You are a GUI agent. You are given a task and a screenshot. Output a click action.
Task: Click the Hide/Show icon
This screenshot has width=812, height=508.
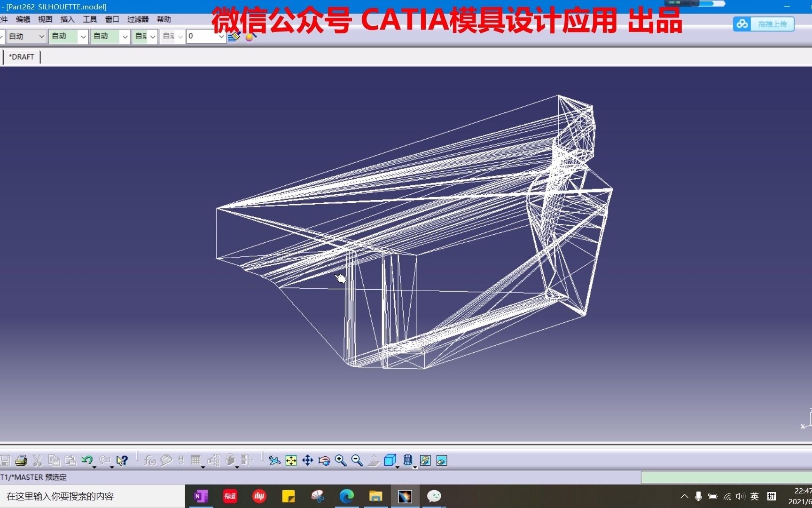pos(425,460)
